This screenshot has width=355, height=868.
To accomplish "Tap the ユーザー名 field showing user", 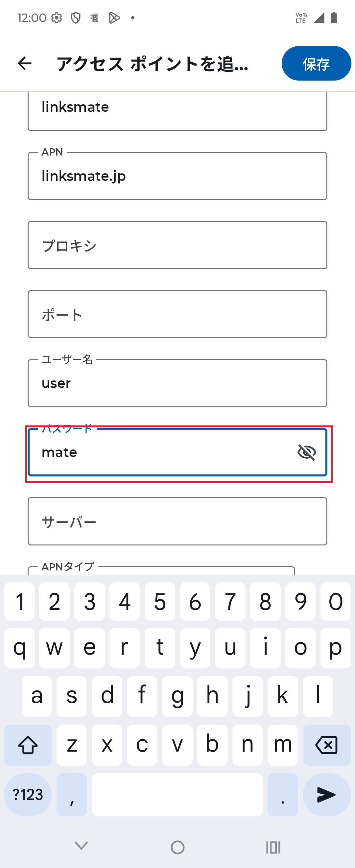I will pyautogui.click(x=177, y=383).
